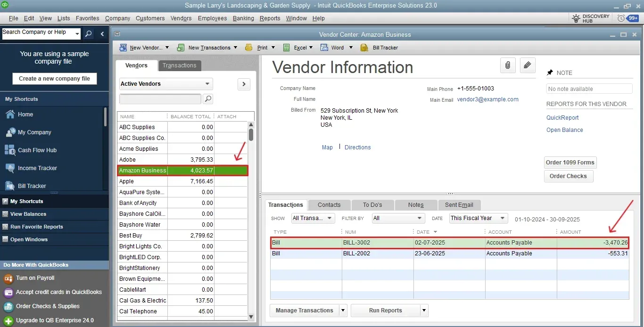Open the Banking menu
This screenshot has width=644, height=327.
tap(243, 18)
